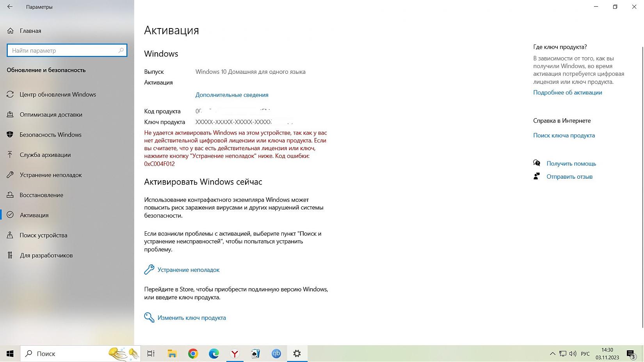644x362 pixels.
Task: Open Центр обновления Windows section
Action: (x=57, y=94)
